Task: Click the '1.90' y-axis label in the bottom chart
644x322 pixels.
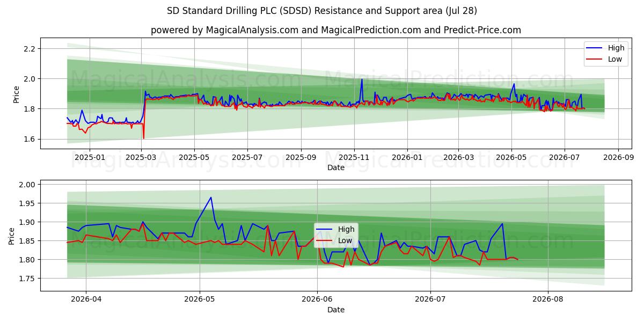Action: tap(27, 222)
